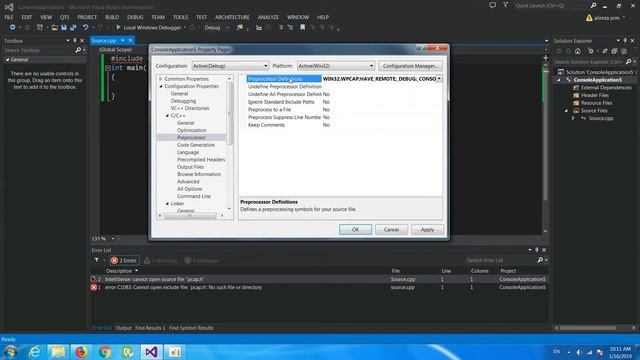Click the Undo arrow in toolbar

85,27
